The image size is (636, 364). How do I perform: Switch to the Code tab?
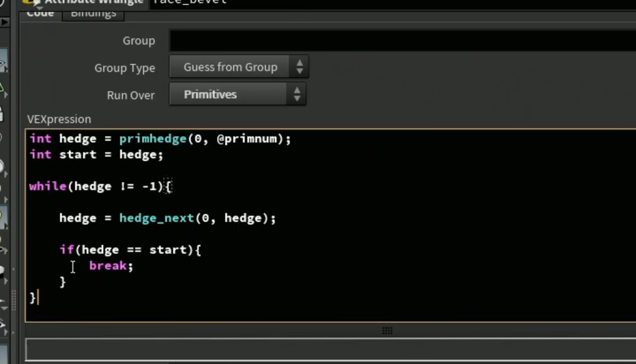(40, 13)
